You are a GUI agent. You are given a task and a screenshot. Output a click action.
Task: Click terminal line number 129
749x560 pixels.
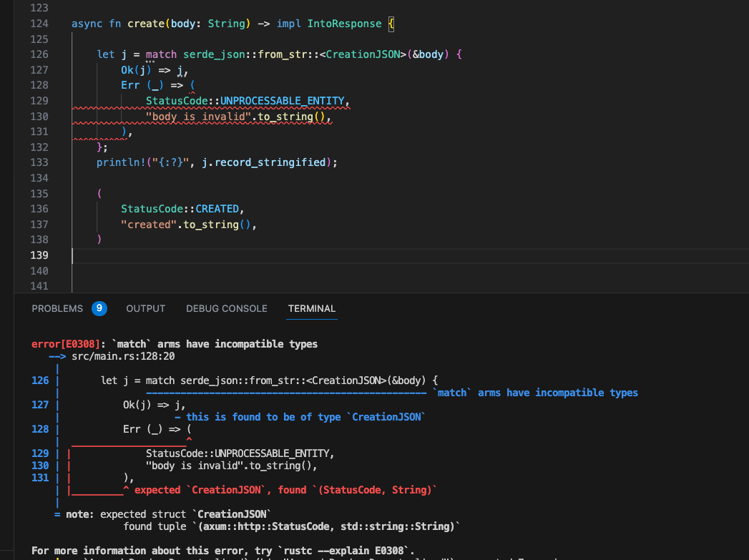pyautogui.click(x=40, y=453)
